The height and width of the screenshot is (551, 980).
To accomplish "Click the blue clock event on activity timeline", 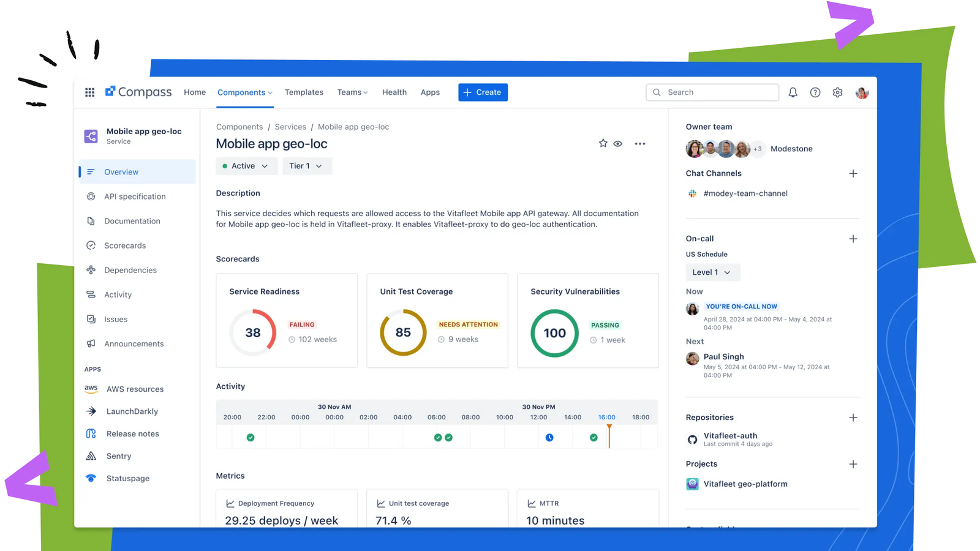I will (549, 437).
